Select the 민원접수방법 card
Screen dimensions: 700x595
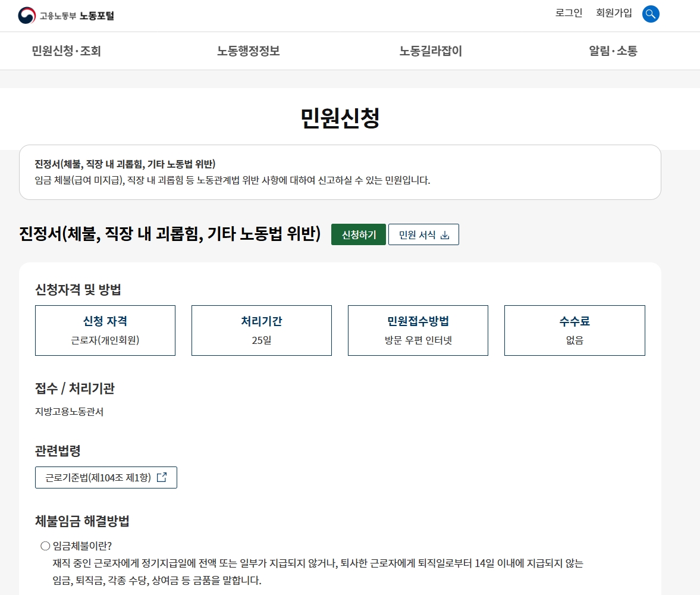(418, 330)
